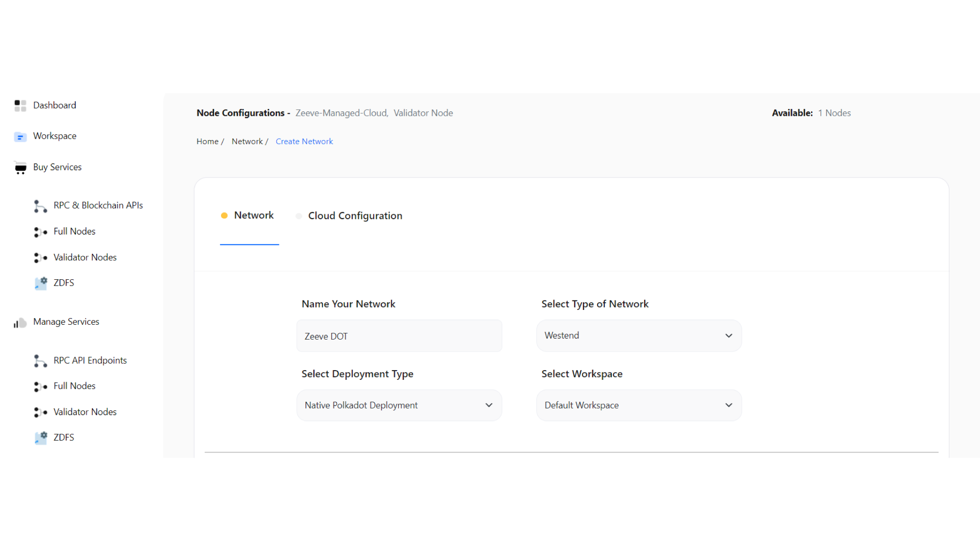
Task: Switch to the Network tab
Action: click(x=254, y=215)
